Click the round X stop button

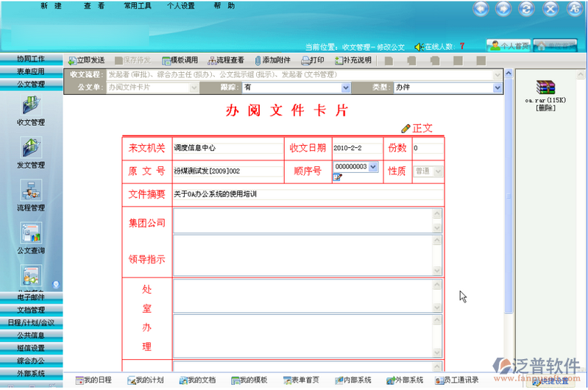(x=550, y=9)
